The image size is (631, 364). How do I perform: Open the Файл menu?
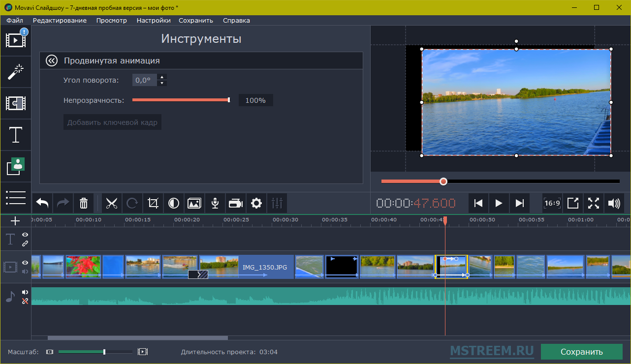tap(15, 20)
